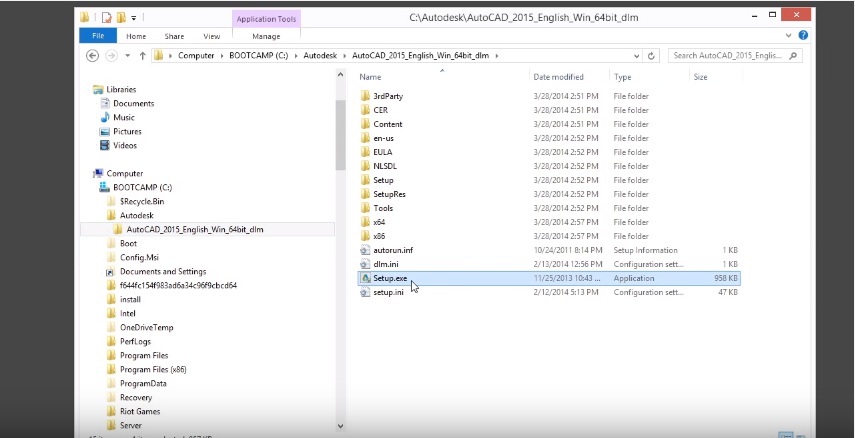Expand path arrow after Autodesk
The height and width of the screenshot is (438, 855).
pos(345,56)
